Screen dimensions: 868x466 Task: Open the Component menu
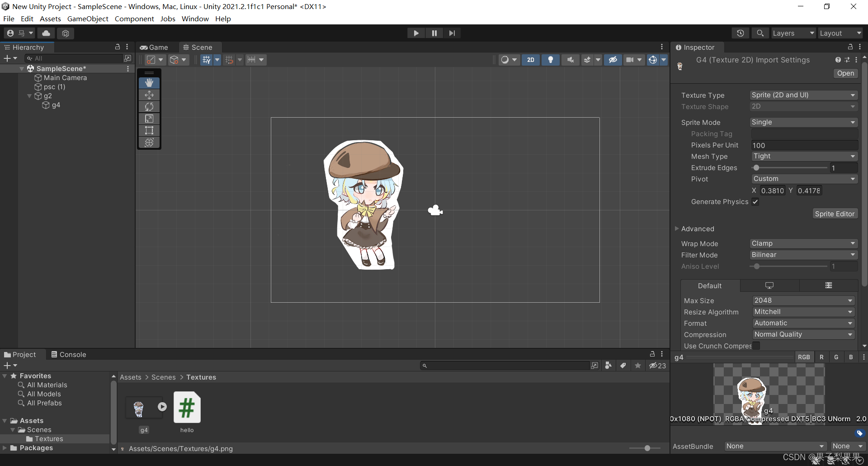point(134,19)
